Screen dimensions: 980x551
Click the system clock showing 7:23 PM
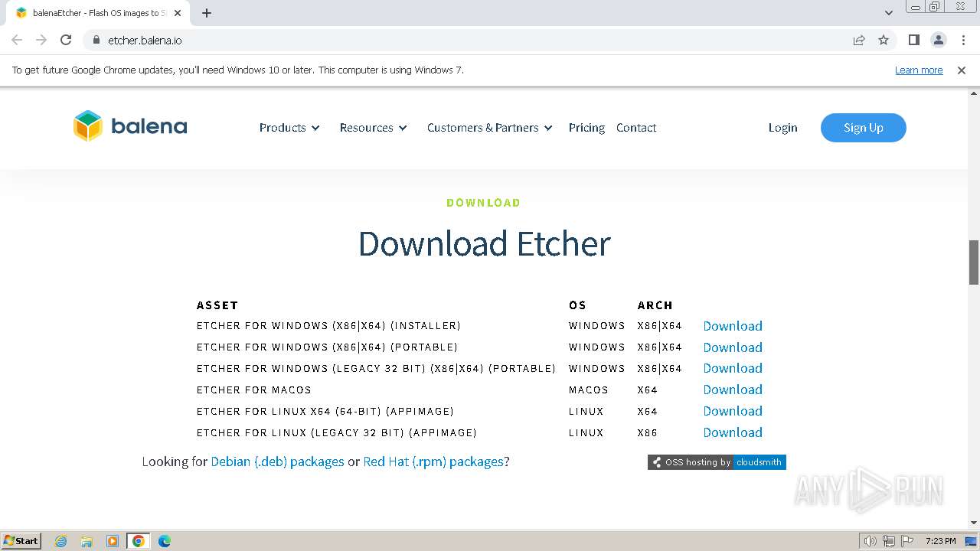point(940,541)
